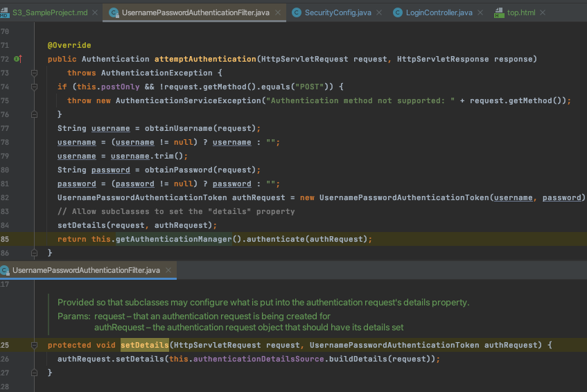The image size is (587, 392).
Task: Click the locked class icon on lower pane tab
Action: click(5, 270)
